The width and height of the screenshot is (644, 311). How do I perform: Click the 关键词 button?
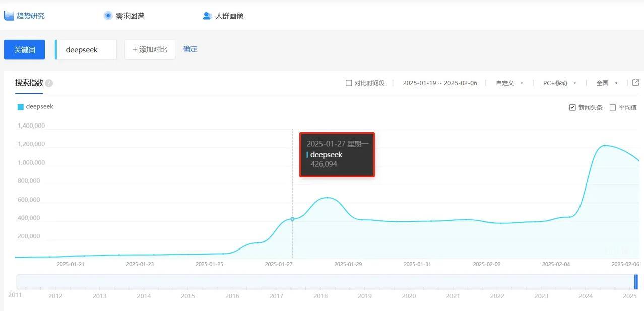coord(24,49)
